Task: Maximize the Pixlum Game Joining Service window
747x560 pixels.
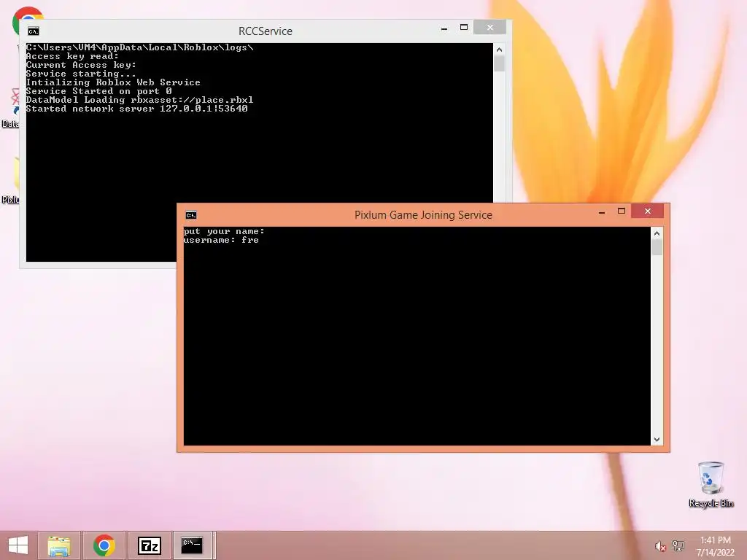Action: pyautogui.click(x=622, y=211)
